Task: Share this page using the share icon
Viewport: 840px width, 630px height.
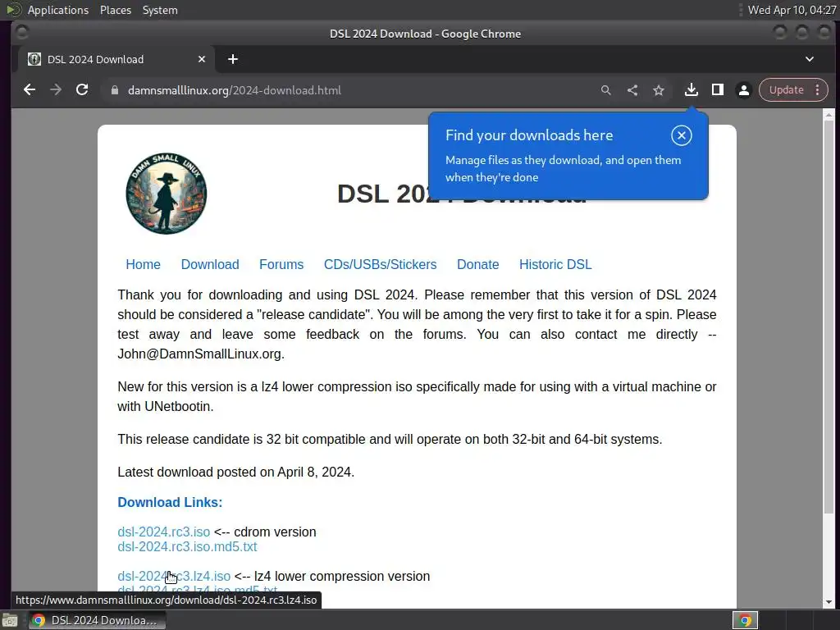Action: coord(632,90)
